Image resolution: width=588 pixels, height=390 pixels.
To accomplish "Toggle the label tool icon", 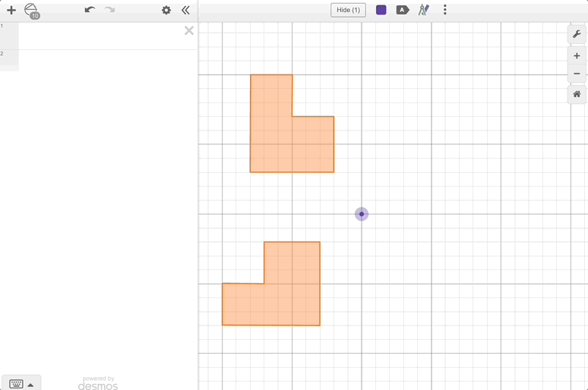I will click(403, 10).
